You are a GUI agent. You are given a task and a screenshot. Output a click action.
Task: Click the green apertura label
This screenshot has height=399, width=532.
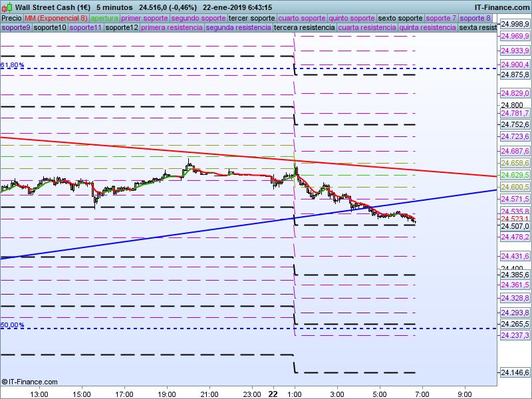coord(104,19)
